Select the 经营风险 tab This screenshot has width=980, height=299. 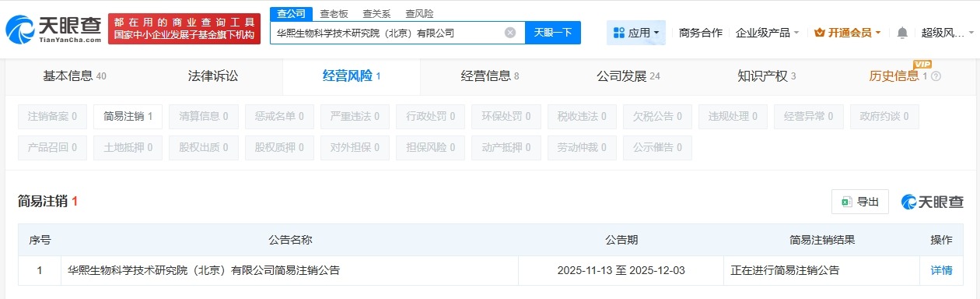pos(352,76)
